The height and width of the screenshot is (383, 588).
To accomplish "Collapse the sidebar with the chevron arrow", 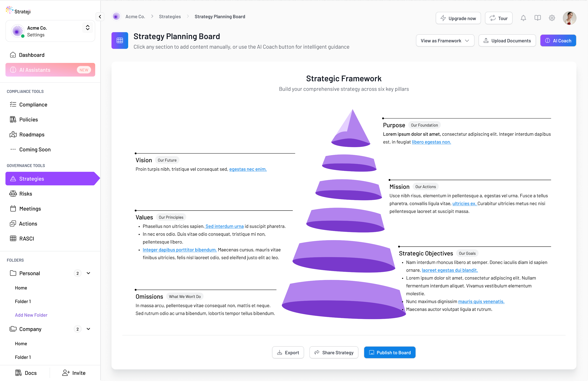I will tap(100, 17).
